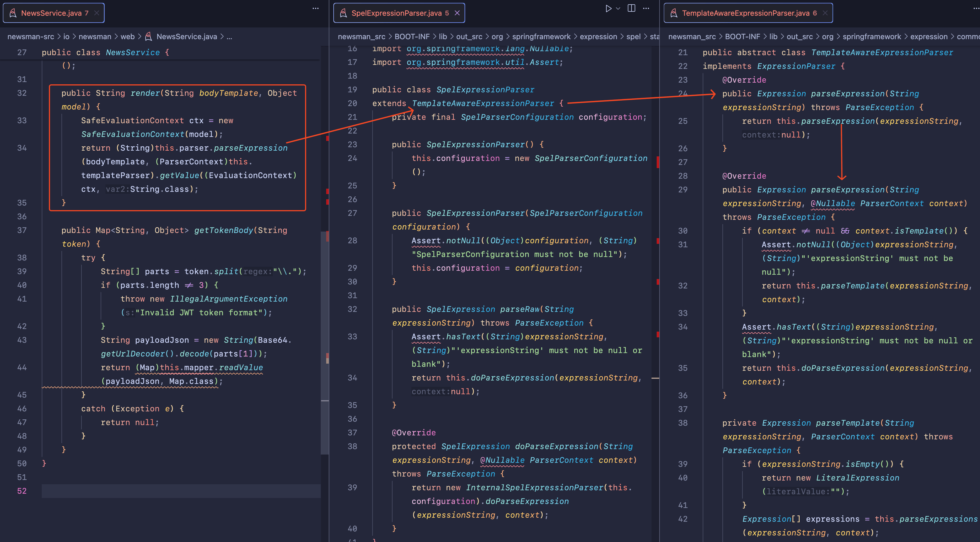Close the SpelExpressionParser.java tab
The height and width of the screenshot is (542, 980).
[457, 13]
